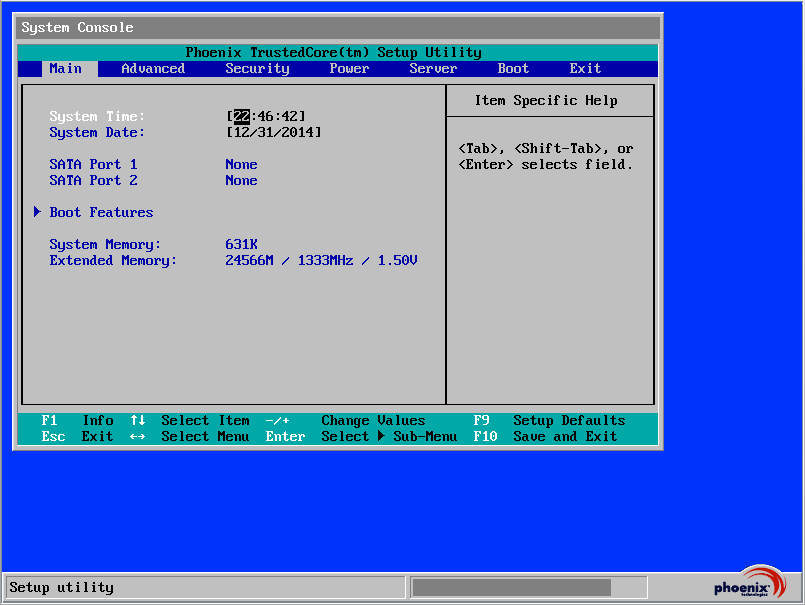The image size is (805, 605).
Task: Click the -/+ Change Values hint
Action: click(x=346, y=421)
